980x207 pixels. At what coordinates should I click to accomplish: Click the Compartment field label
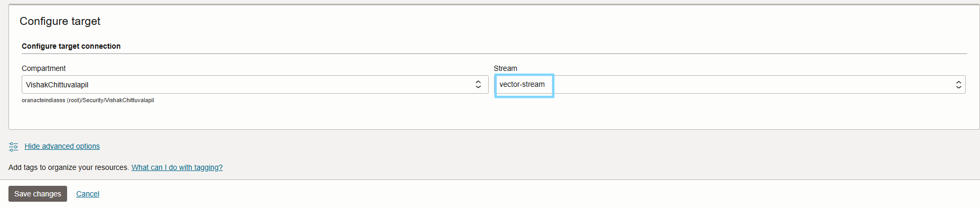[44, 68]
